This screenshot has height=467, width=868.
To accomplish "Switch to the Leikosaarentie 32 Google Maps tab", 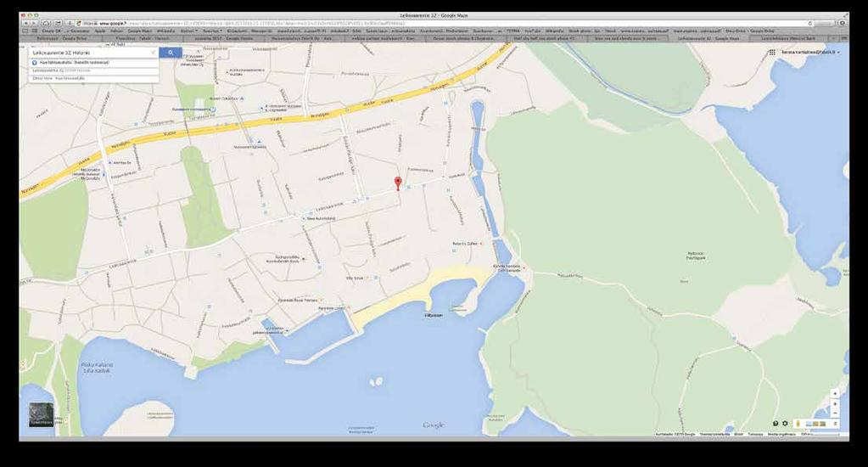I will [711, 39].
